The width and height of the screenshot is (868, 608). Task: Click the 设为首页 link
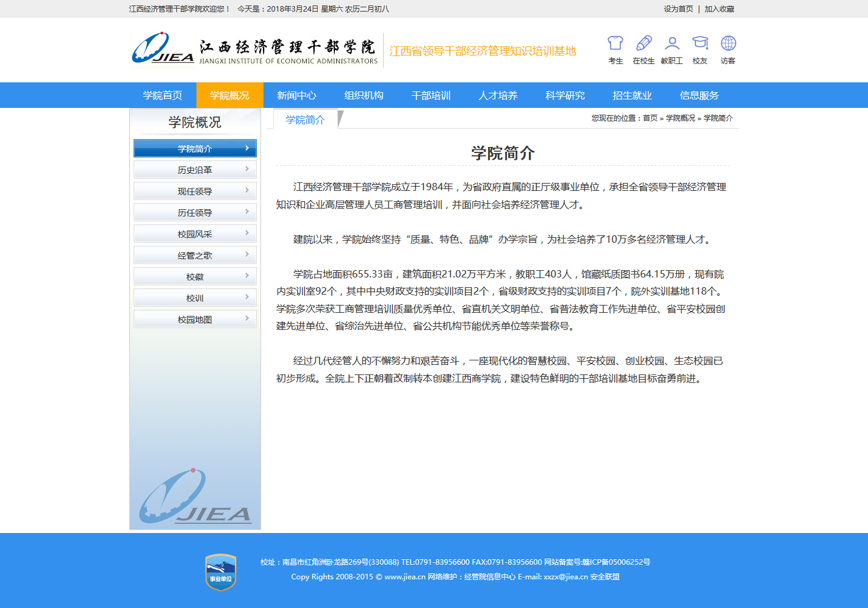click(x=679, y=9)
